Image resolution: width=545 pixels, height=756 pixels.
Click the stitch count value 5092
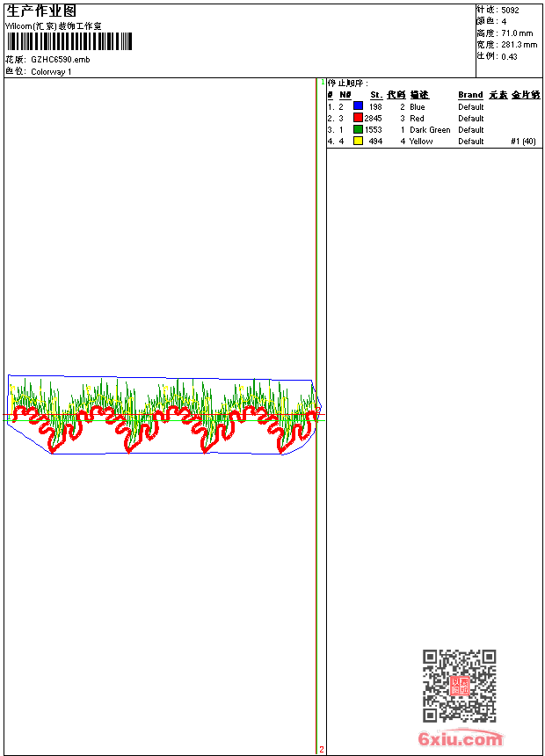[x=510, y=11]
